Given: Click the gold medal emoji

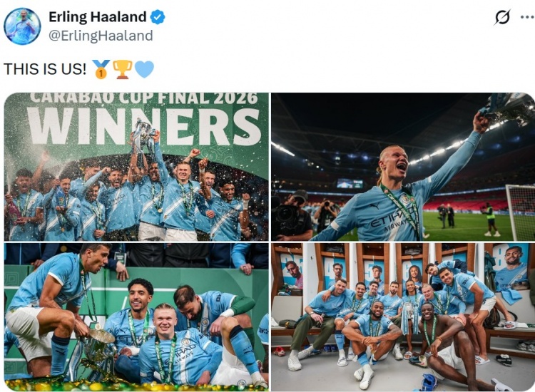Looking at the screenshot, I should [101, 69].
